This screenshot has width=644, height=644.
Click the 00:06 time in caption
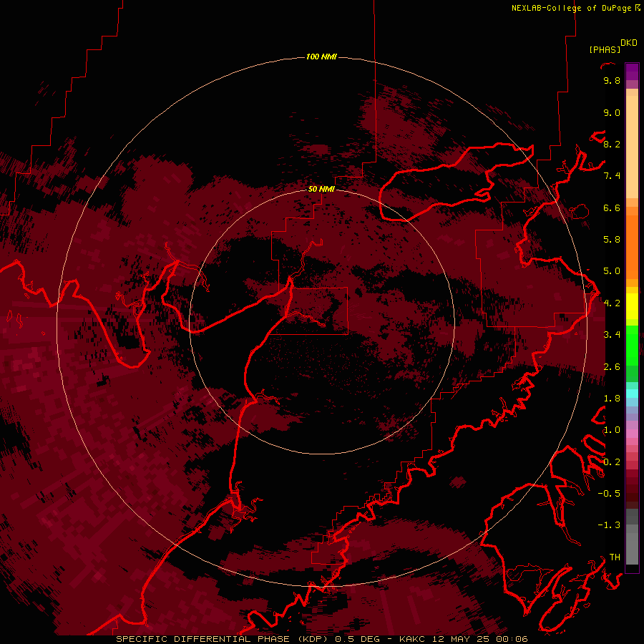pos(512,639)
